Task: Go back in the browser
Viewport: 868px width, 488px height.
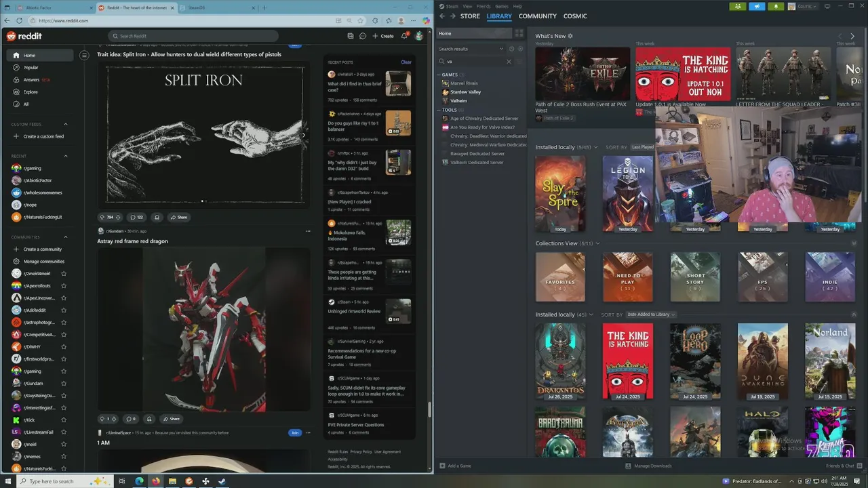Action: click(7, 20)
